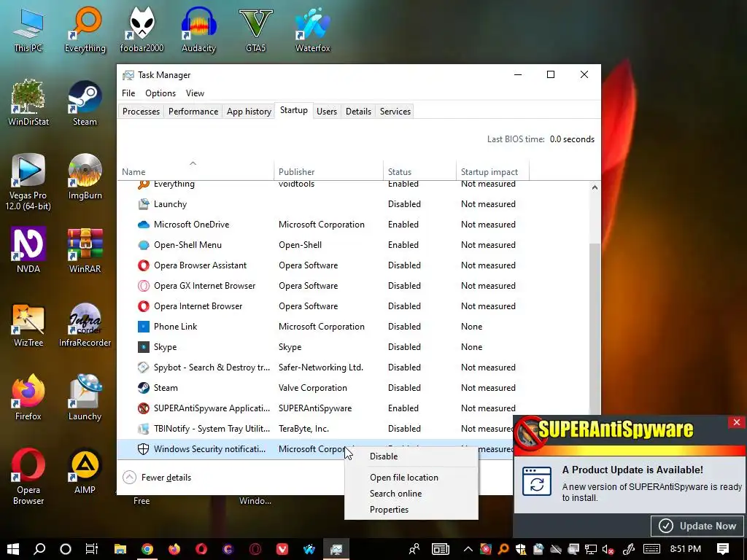Image resolution: width=747 pixels, height=560 pixels.
Task: Click the vertical scrollbar thumb in startup list
Action: 595,329
